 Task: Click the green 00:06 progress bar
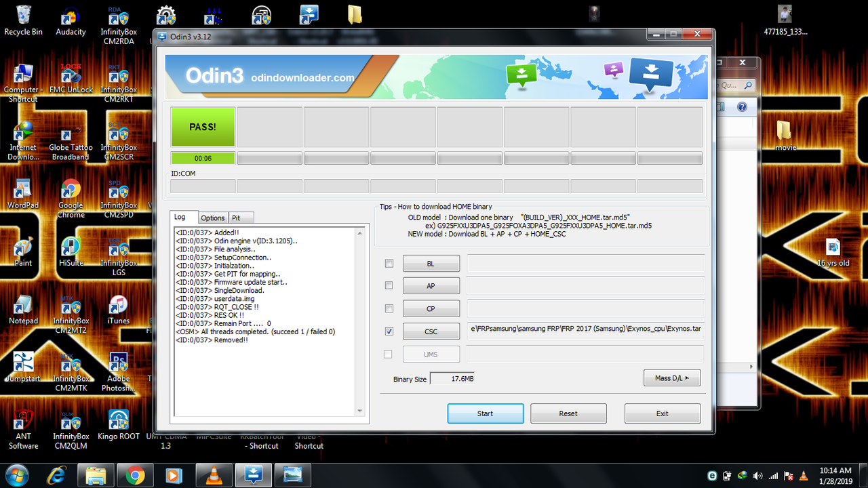pyautogui.click(x=203, y=158)
